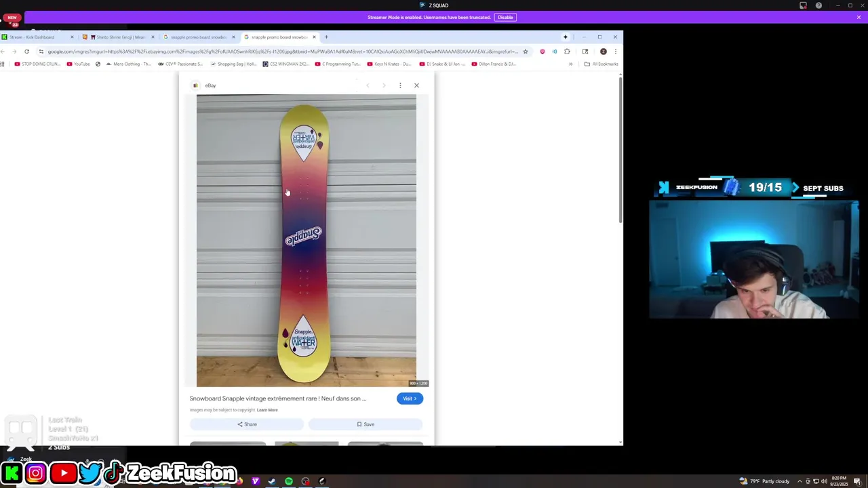The width and height of the screenshot is (868, 488).
Task: Expand the hidden bookmarks overflow chevron
Action: point(570,64)
